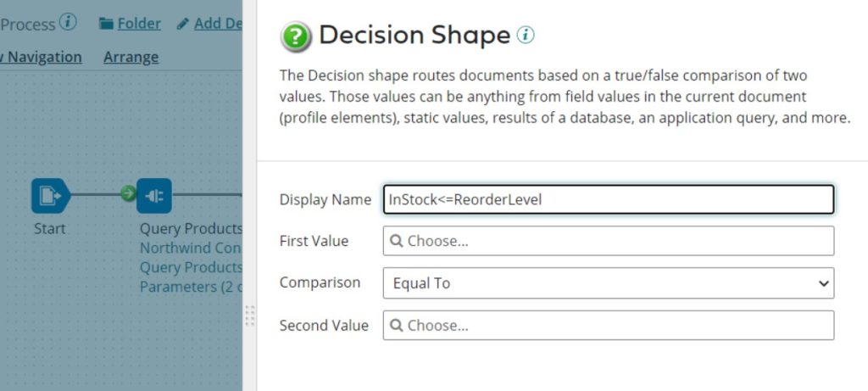
Task: Click the dotted panel resize handle
Action: tap(249, 316)
